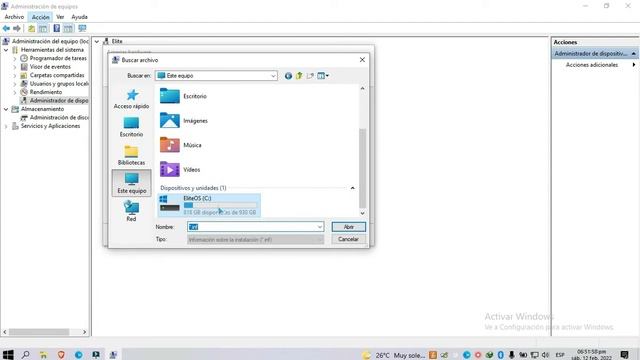Click the back arrow in the main toolbar
640x360 pixels.
6,28
